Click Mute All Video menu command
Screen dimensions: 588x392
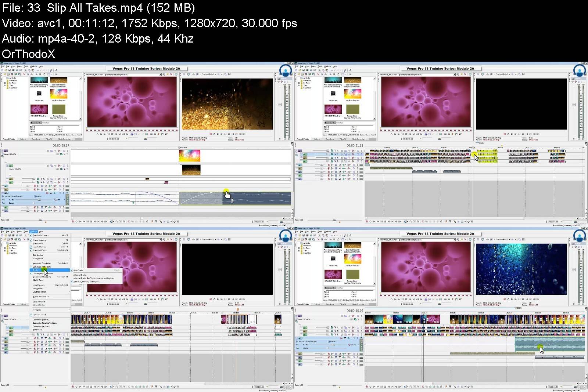click(50, 305)
